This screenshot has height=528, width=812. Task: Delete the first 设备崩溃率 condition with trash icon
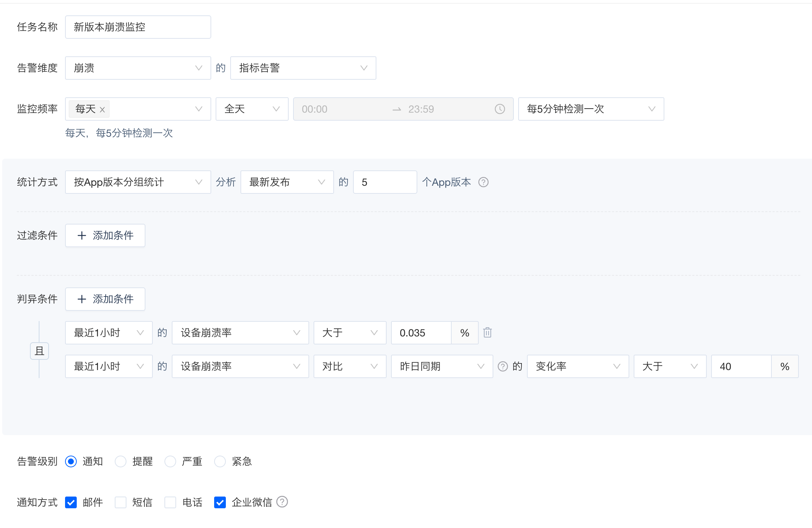tap(487, 332)
